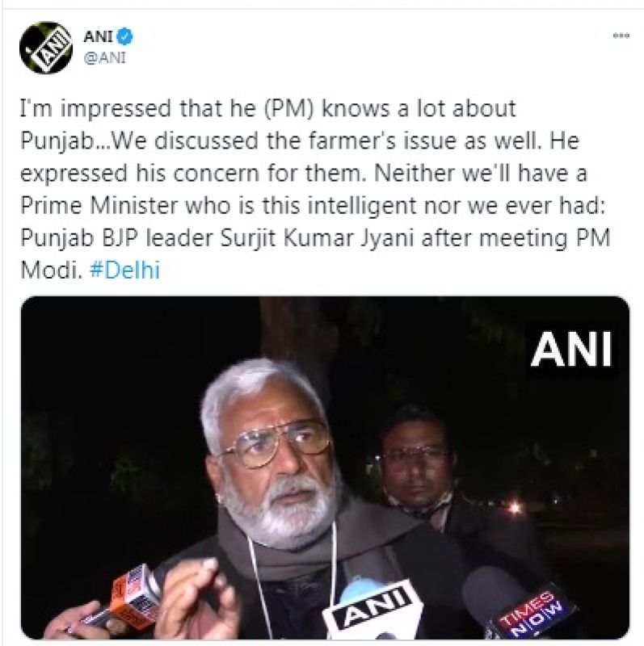Click the Times Now microphone logo
Viewport: 644px width, 646px height.
[533, 611]
